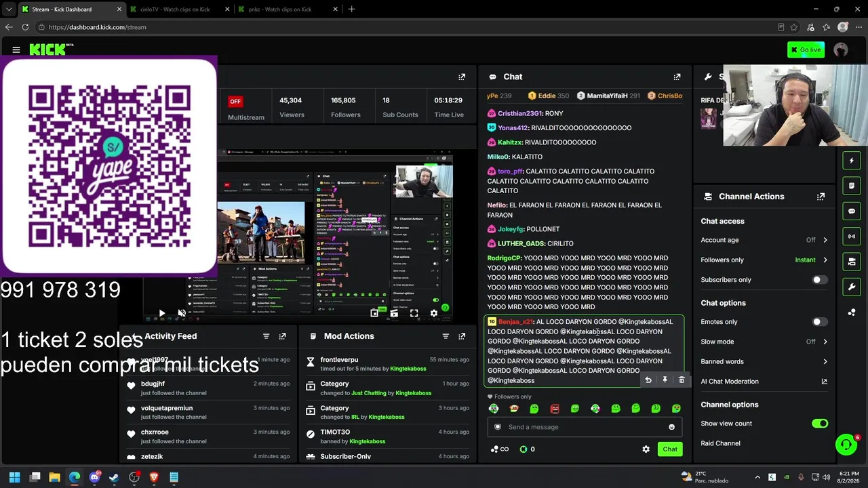Pin the highlighted chat message
This screenshot has width=868, height=488.
(665, 380)
